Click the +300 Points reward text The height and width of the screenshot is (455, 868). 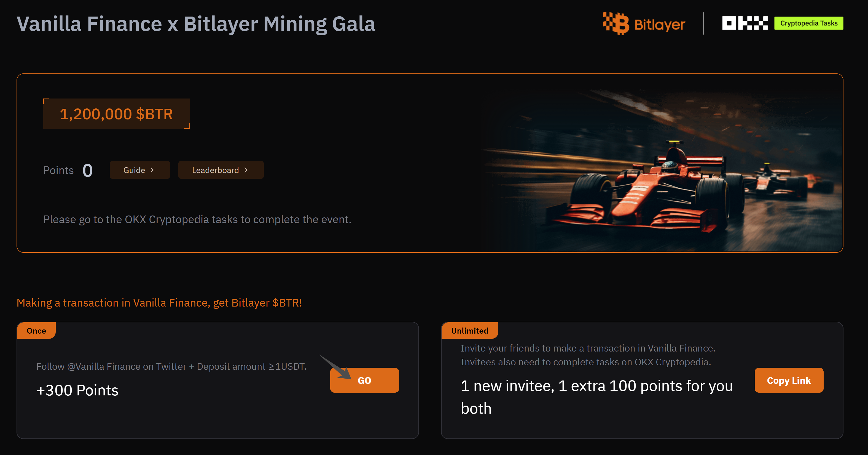(77, 390)
